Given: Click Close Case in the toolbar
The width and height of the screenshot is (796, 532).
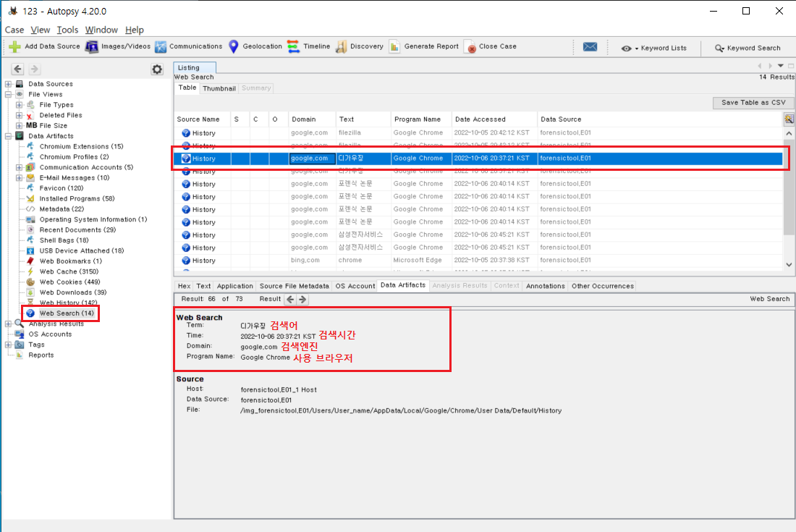Looking at the screenshot, I should click(x=491, y=47).
